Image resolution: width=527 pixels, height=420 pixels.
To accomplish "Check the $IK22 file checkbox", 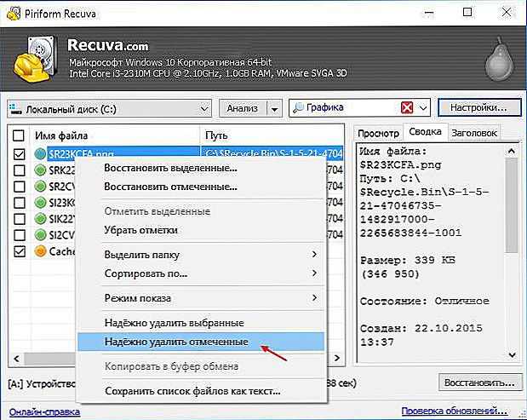I will click(20, 219).
